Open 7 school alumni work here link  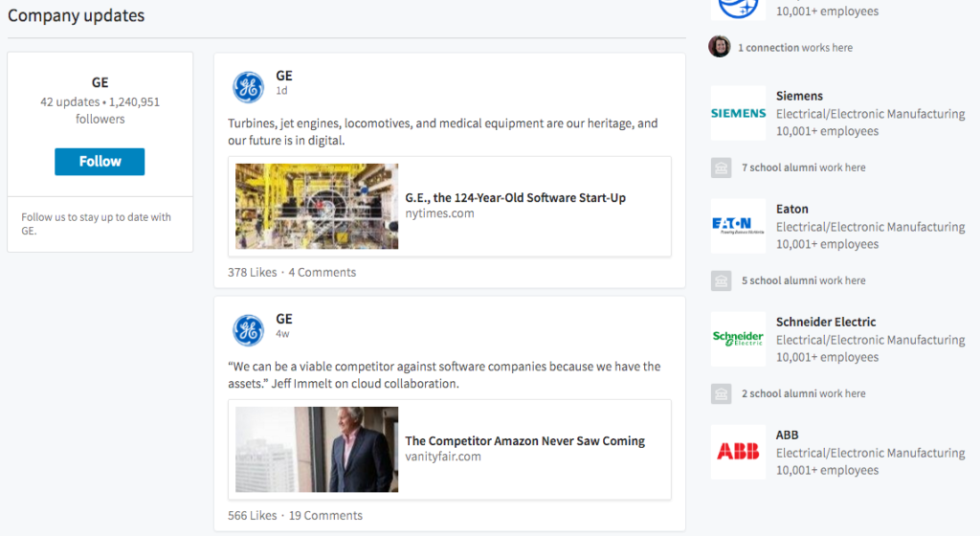click(803, 167)
